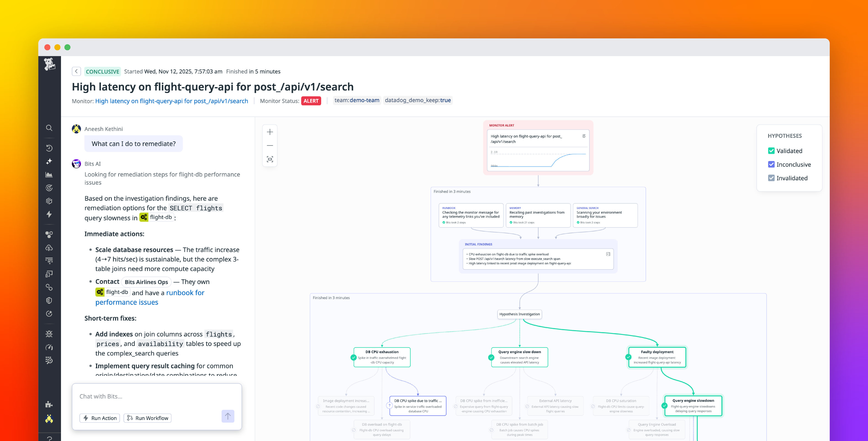
Task: Click the back chevron near CONCLUSIVE
Action: tap(77, 71)
